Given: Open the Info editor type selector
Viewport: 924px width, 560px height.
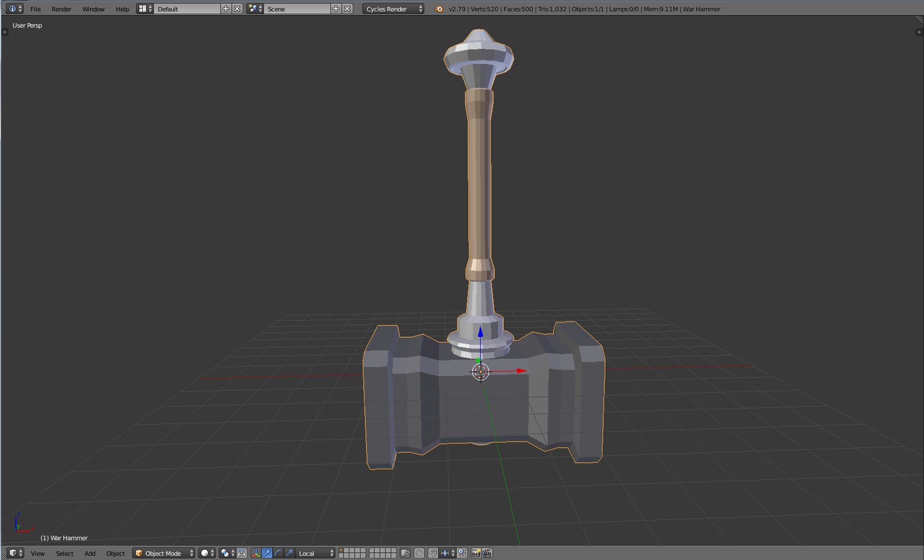Looking at the screenshot, I should point(15,9).
